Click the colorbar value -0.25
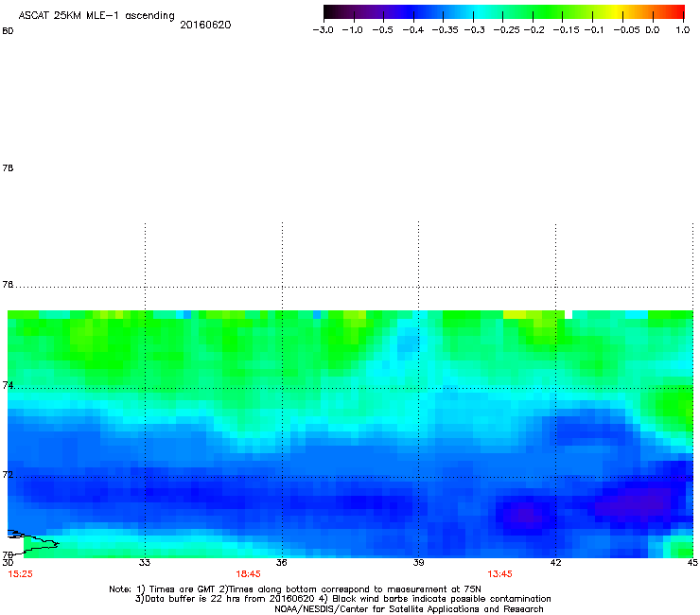The width and height of the screenshot is (700, 615). 506,30
